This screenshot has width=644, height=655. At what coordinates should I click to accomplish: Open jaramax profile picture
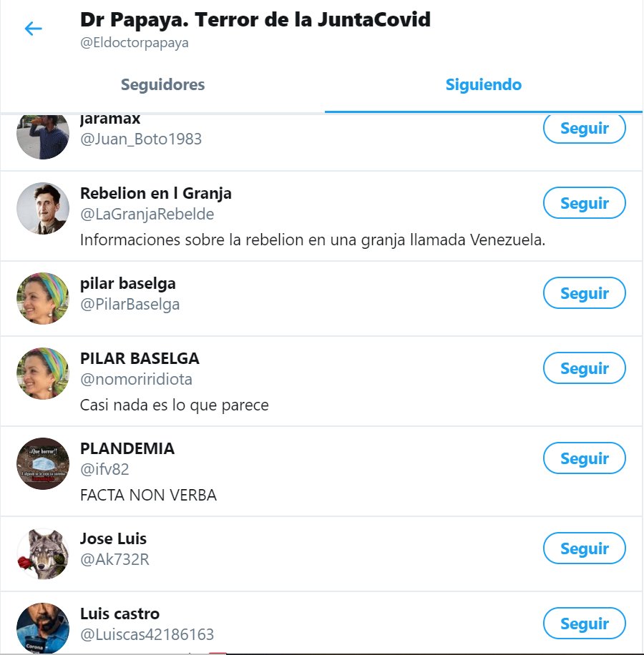point(43,137)
